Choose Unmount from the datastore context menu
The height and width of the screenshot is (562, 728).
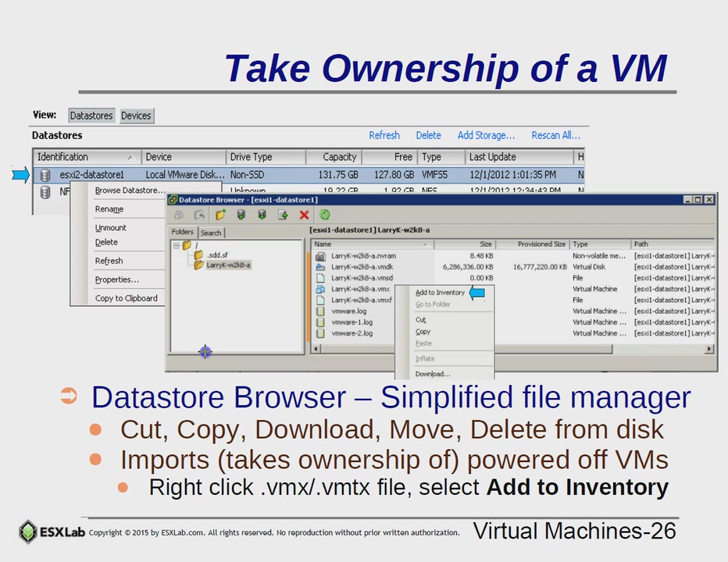111,227
